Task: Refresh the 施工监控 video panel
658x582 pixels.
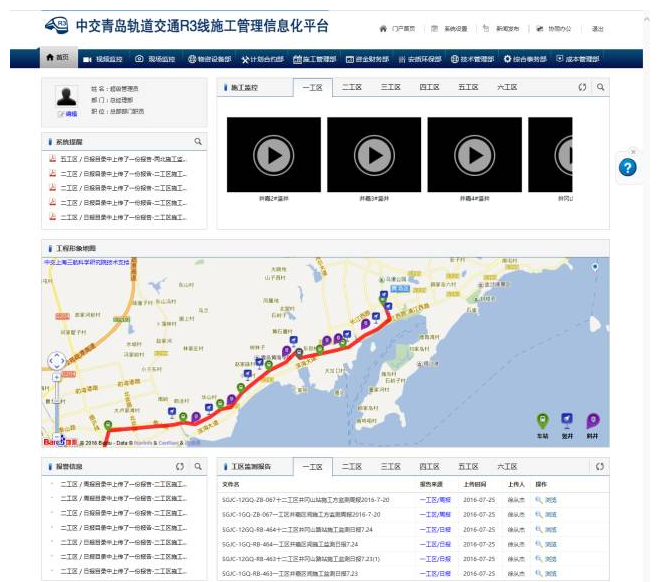Action: pos(582,87)
